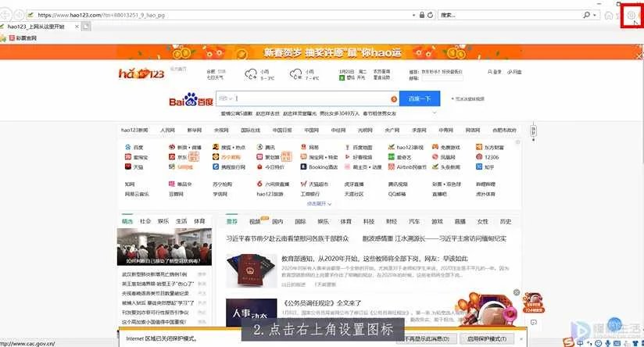Screen dimensions: 644x347
Task: Open the IE Tools gear icon
Action: (x=631, y=16)
